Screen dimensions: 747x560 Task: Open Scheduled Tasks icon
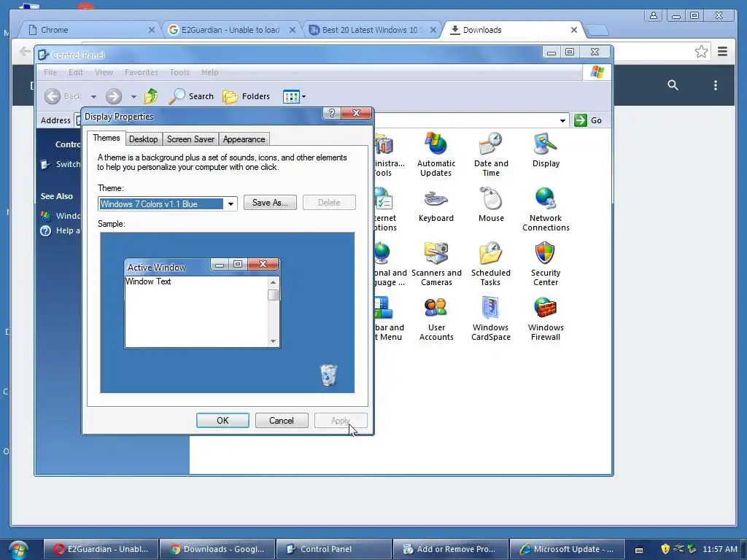coord(491,264)
